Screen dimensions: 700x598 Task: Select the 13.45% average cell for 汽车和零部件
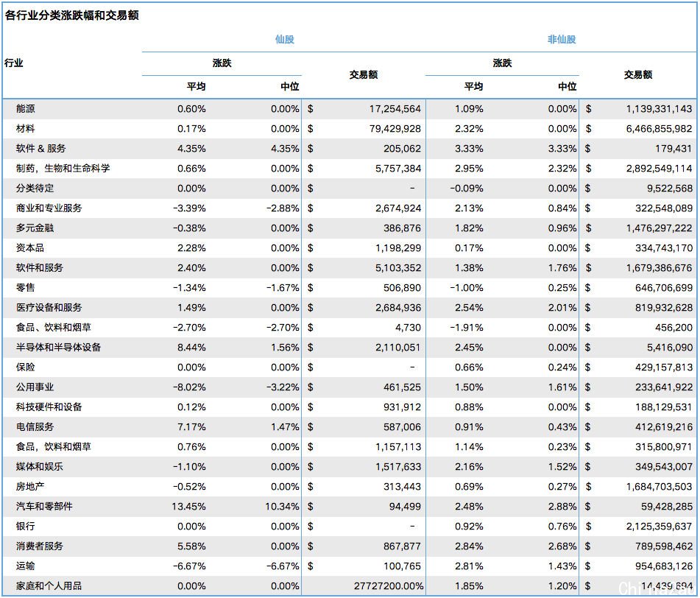pyautogui.click(x=189, y=506)
